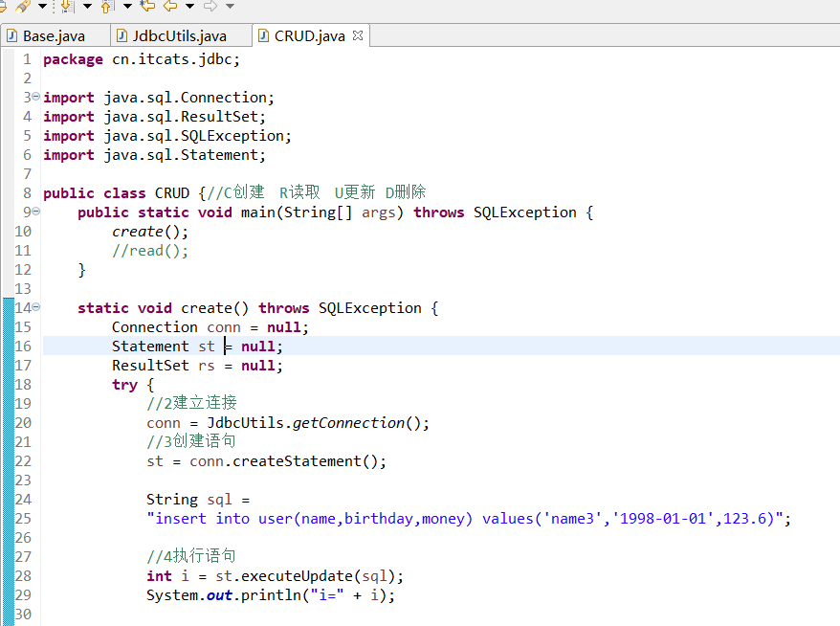
Task: Click 'Statement' on highlighted line 16
Action: pos(150,347)
